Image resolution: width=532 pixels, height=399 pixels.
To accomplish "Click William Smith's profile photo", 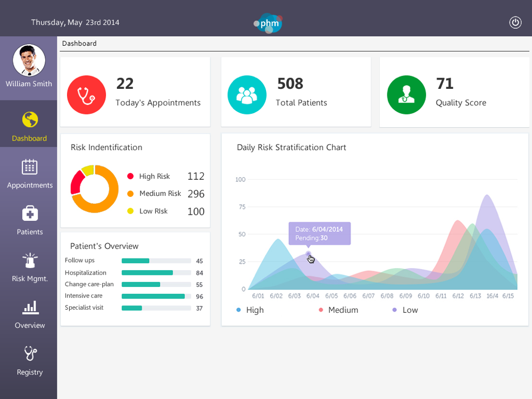I will point(29,60).
